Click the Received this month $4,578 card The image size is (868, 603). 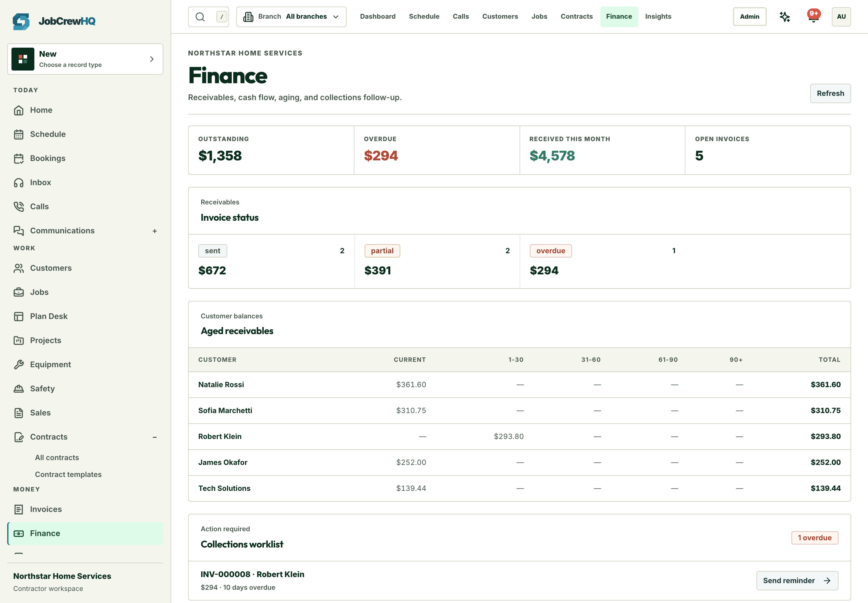[x=602, y=150]
